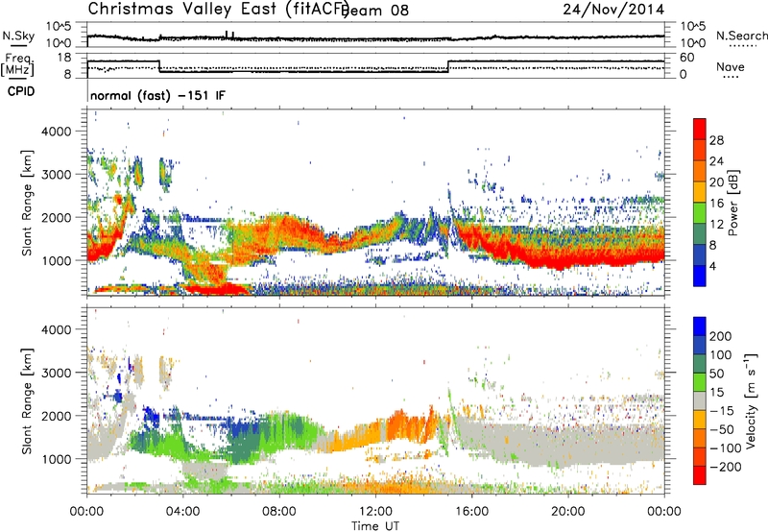Click dark blue Power segment between 4 and 8
Viewport: 768px width, 532px height.
[700, 255]
